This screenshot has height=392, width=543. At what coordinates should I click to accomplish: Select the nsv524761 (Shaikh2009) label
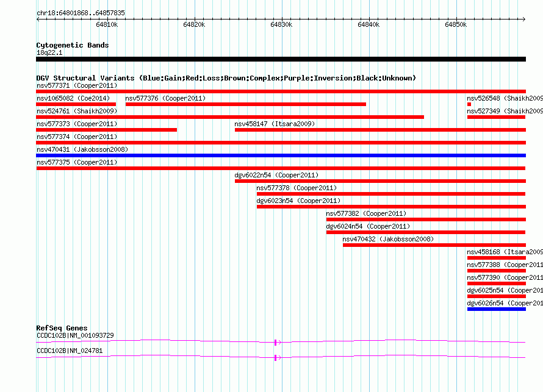(77, 111)
